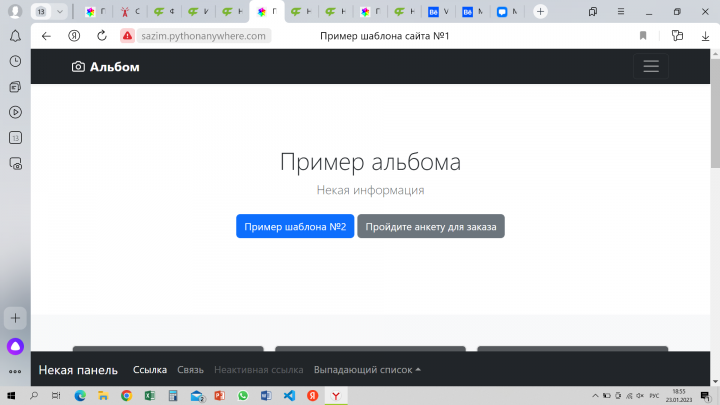
Task: Open Excel from taskbar
Action: click(x=150, y=396)
